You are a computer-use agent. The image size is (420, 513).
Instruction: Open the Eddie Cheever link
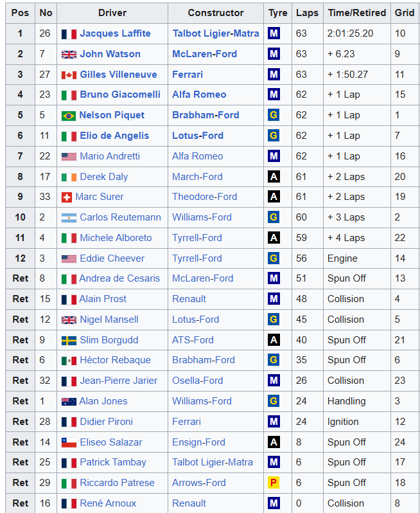pyautogui.click(x=112, y=258)
